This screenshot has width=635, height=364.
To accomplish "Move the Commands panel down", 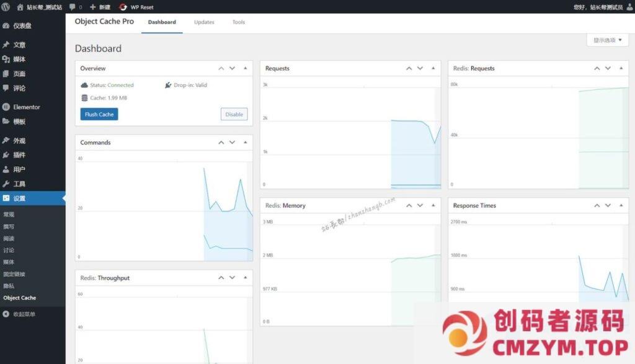I will [x=233, y=142].
